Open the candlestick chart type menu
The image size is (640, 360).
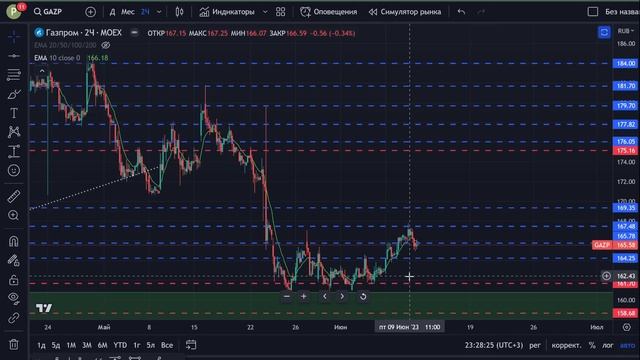pos(179,12)
